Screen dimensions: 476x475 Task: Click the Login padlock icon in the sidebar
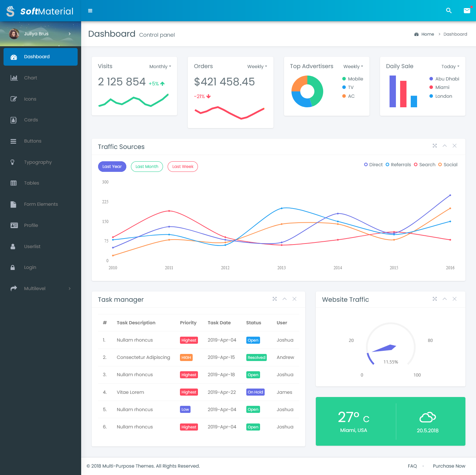coord(13,267)
